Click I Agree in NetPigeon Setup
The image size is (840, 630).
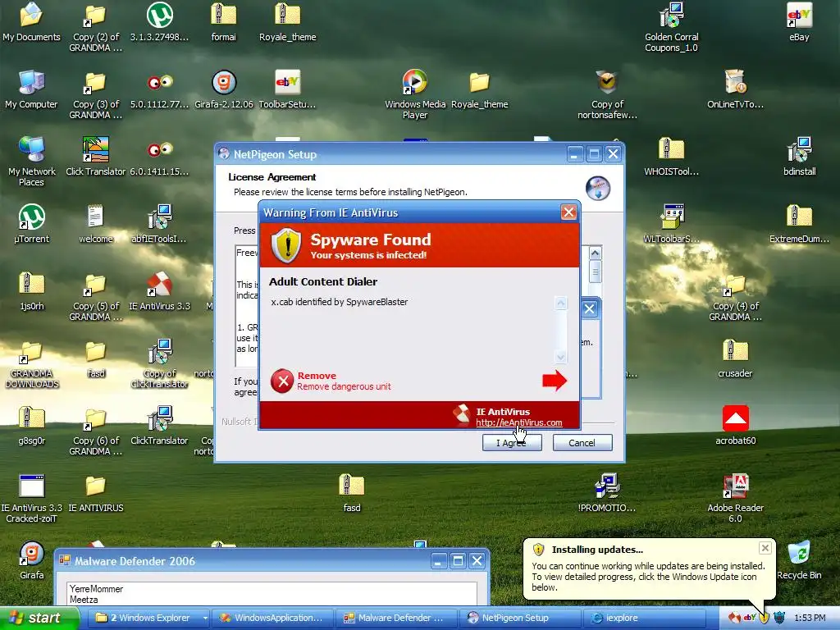(x=512, y=442)
